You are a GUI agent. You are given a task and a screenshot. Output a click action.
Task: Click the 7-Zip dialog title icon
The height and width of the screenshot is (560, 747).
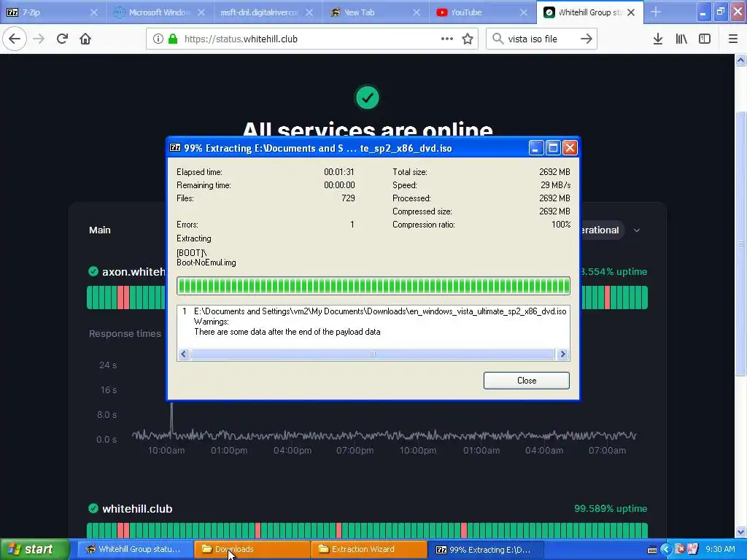click(175, 147)
